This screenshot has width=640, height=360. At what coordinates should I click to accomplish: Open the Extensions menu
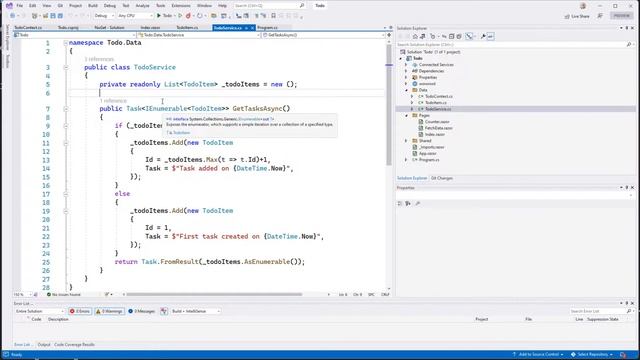tap(181, 6)
